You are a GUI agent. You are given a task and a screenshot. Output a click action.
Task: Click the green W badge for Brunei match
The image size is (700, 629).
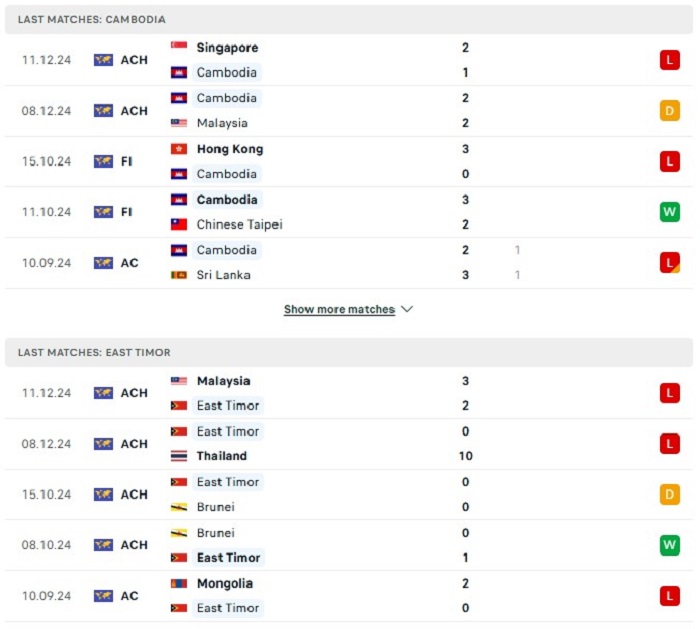click(x=670, y=545)
